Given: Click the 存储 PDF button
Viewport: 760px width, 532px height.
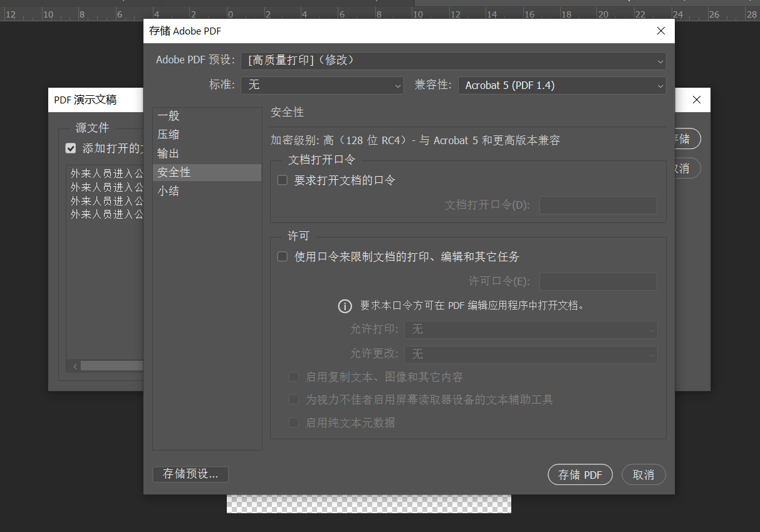Looking at the screenshot, I should (x=580, y=475).
